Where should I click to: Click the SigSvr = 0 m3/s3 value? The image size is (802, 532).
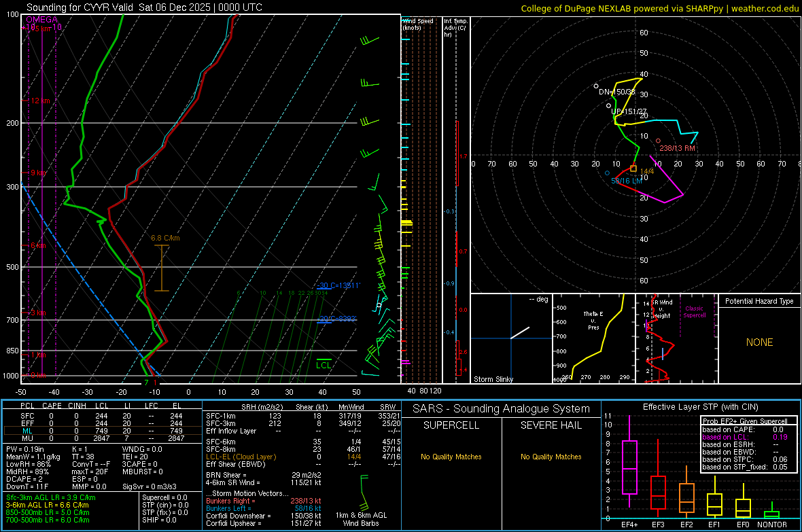[150, 486]
